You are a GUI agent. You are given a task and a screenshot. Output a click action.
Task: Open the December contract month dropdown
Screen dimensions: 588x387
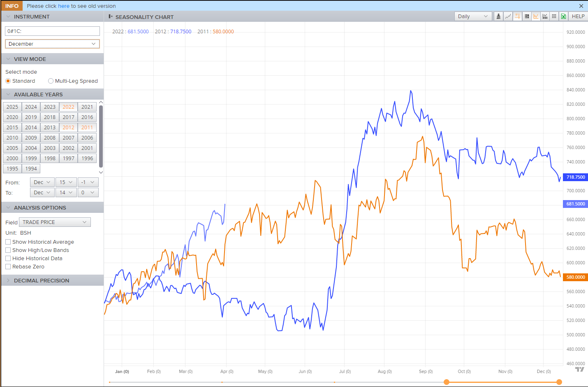tap(52, 44)
